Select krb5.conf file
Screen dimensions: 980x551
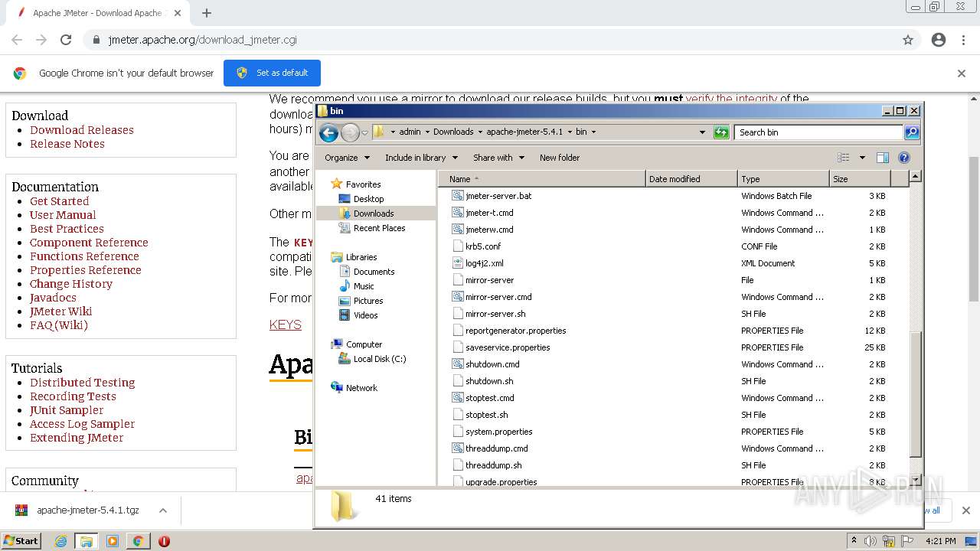tap(483, 246)
